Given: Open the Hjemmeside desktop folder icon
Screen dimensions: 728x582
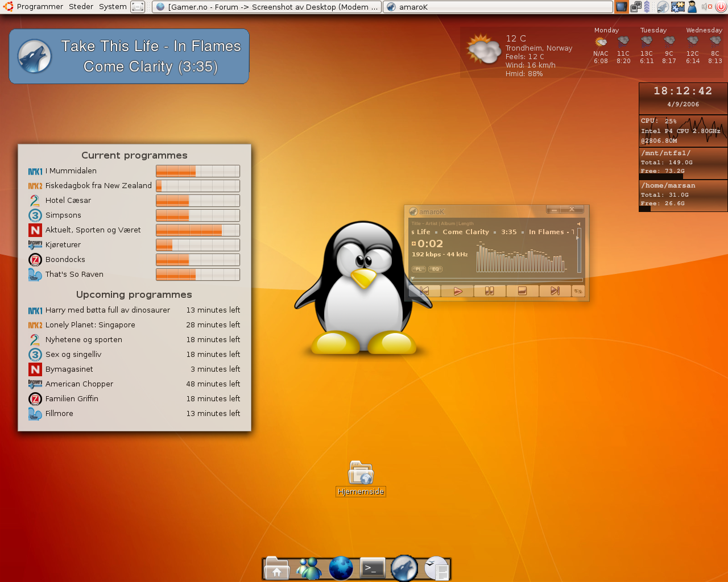Looking at the screenshot, I should coord(361,473).
